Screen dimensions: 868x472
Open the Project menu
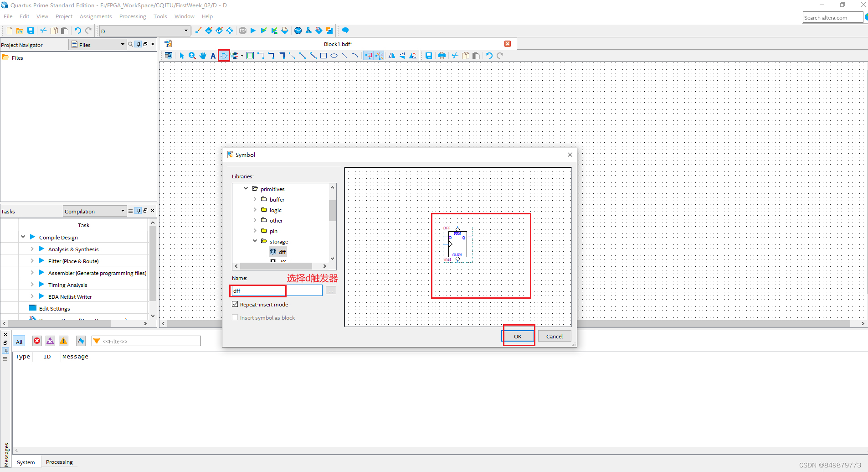pos(64,16)
